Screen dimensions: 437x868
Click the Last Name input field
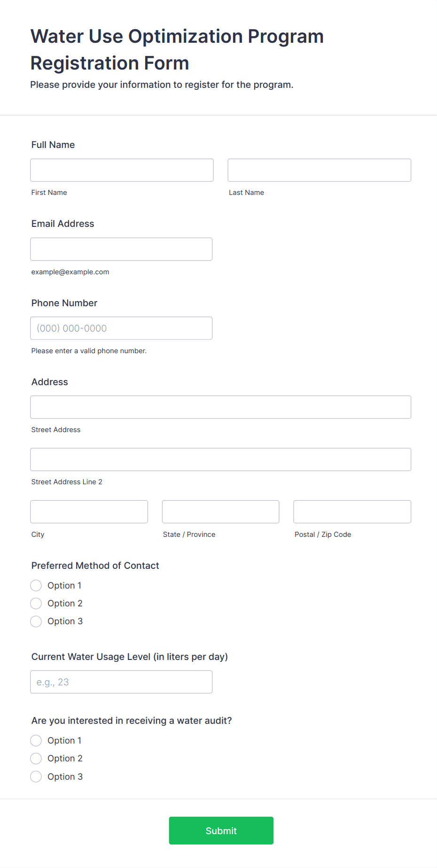(319, 170)
